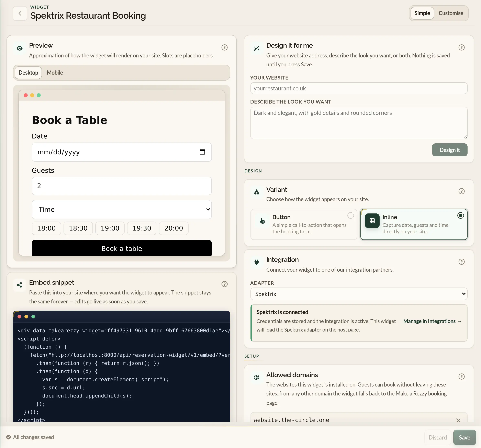Open help icon in Integration card
481x448 pixels.
pos(461,262)
